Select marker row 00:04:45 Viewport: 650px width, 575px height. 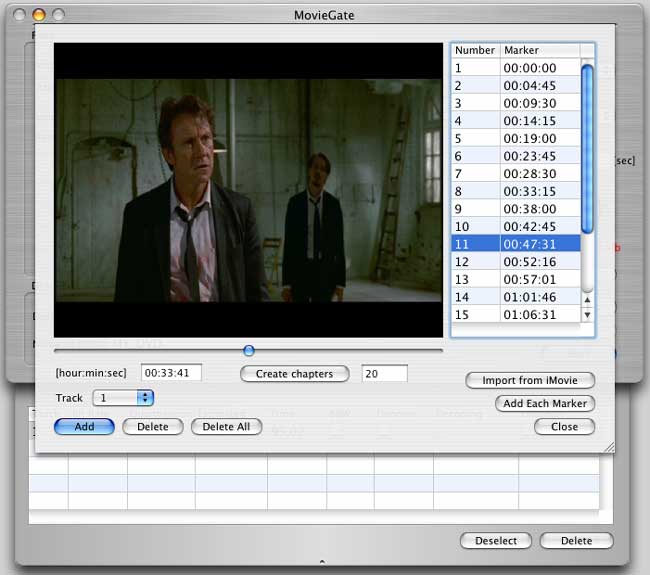(x=516, y=85)
